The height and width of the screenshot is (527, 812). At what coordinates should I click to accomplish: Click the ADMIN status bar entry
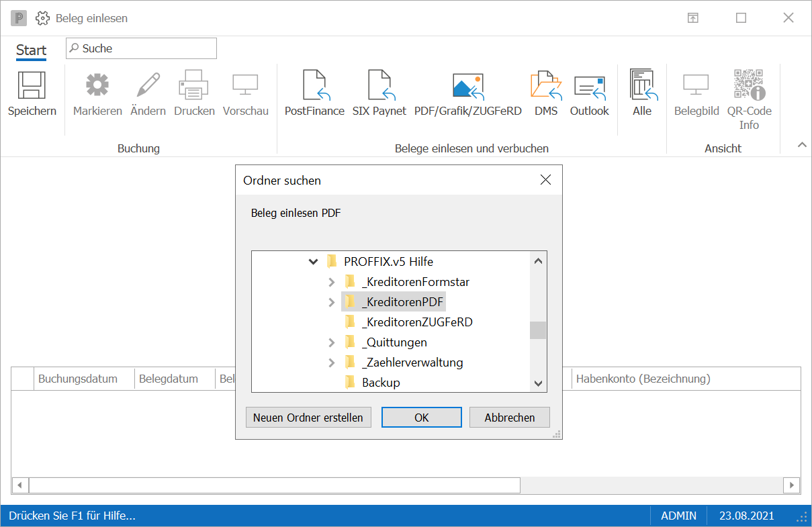tap(679, 516)
